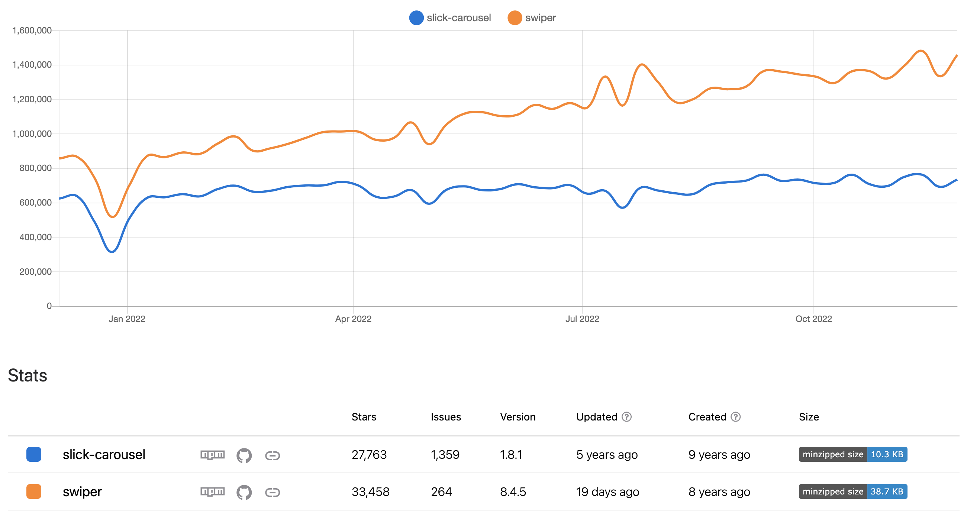Open slick-carousel homepage link icon
This screenshot has height=519, width=980.
coord(273,455)
